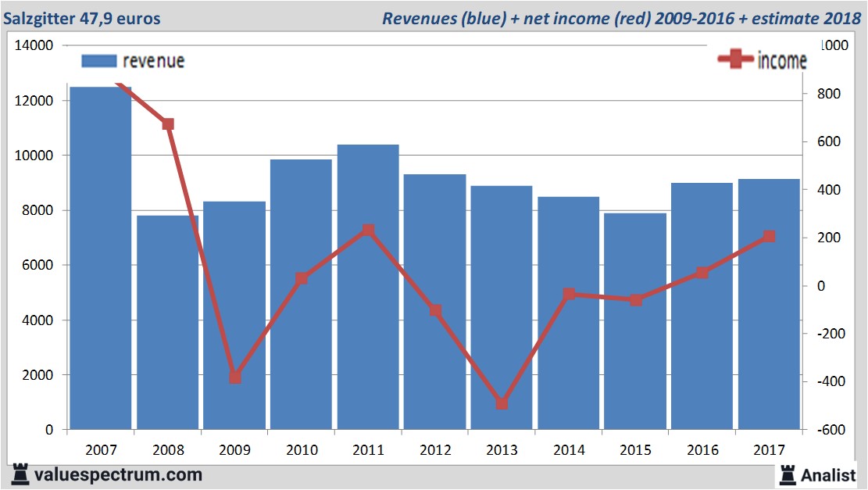
Task: Click the -400 right axis label
Action: [831, 381]
